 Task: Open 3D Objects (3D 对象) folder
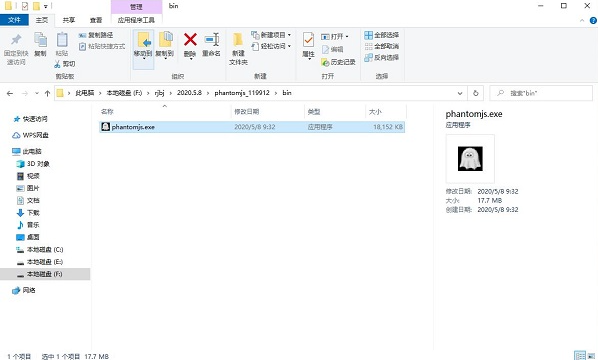33,164
